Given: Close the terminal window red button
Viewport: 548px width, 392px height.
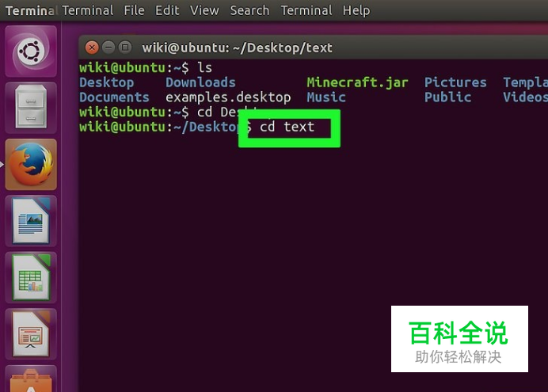Looking at the screenshot, I should point(92,48).
